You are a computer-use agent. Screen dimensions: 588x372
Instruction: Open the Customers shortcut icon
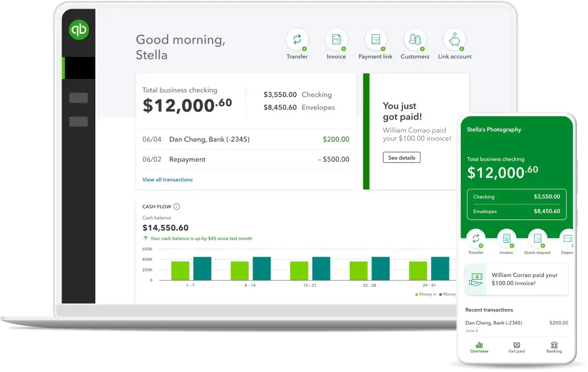[x=414, y=40]
